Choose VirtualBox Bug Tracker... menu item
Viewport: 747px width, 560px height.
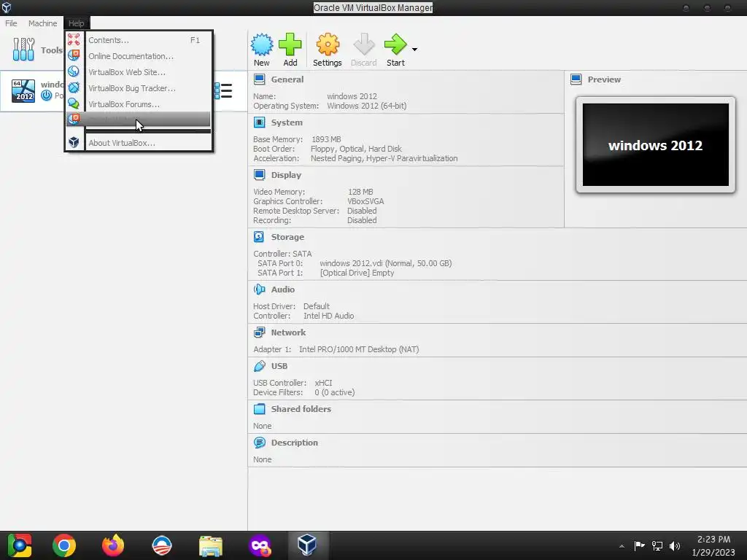coord(138,88)
